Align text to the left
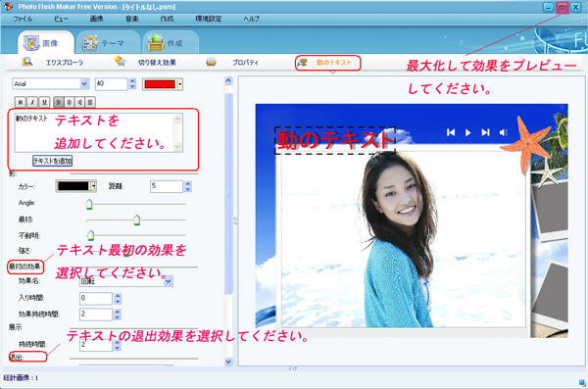Image resolution: width=588 pixels, height=389 pixels. pyautogui.click(x=59, y=102)
